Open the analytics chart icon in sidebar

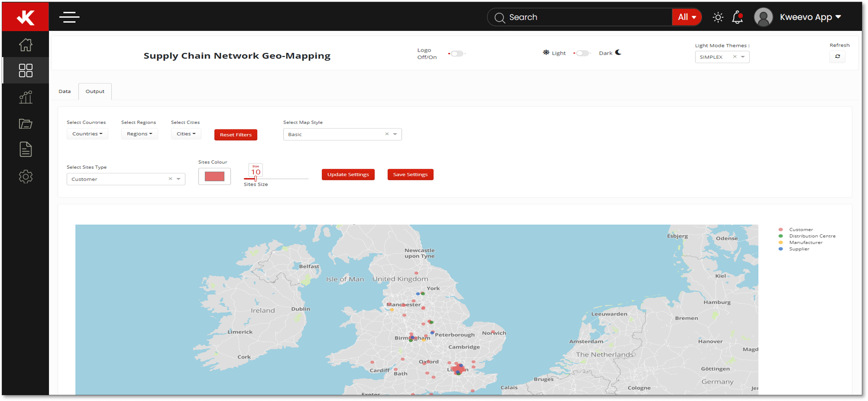pyautogui.click(x=26, y=97)
